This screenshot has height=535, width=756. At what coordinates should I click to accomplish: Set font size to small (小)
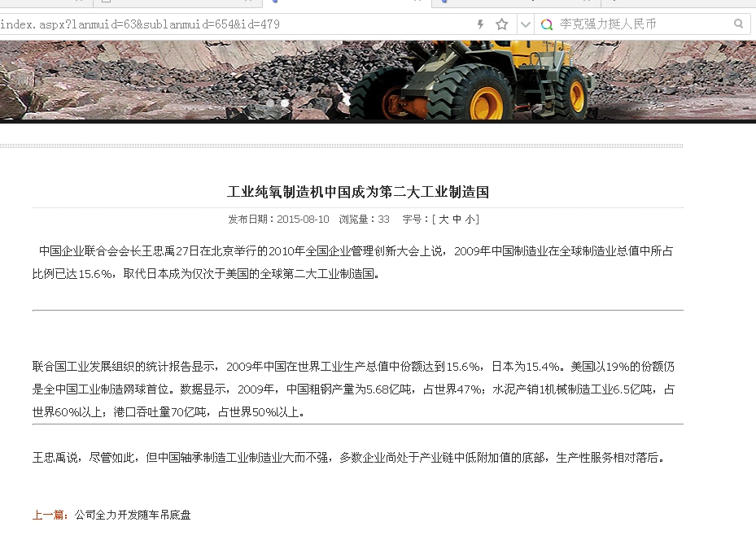click(470, 220)
